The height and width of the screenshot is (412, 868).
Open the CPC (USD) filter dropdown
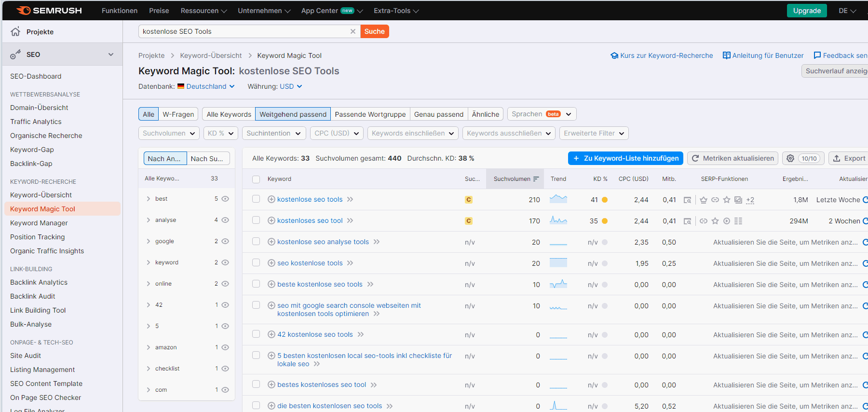pyautogui.click(x=337, y=133)
